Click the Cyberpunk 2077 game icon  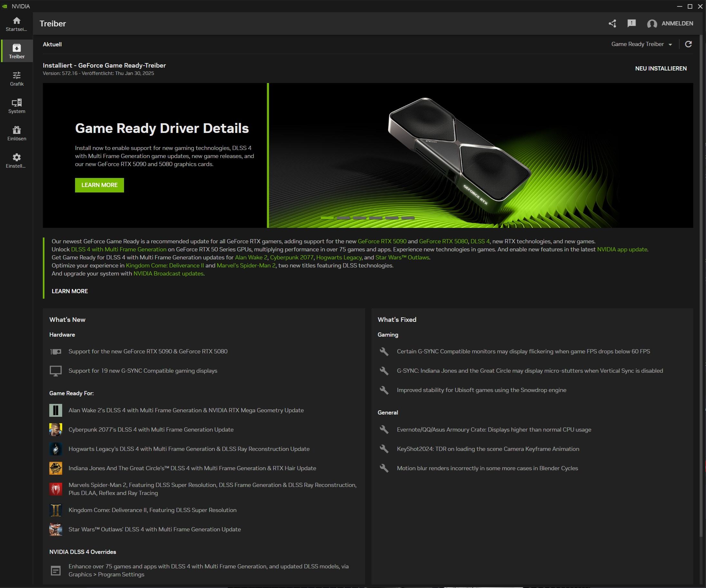pyautogui.click(x=55, y=429)
